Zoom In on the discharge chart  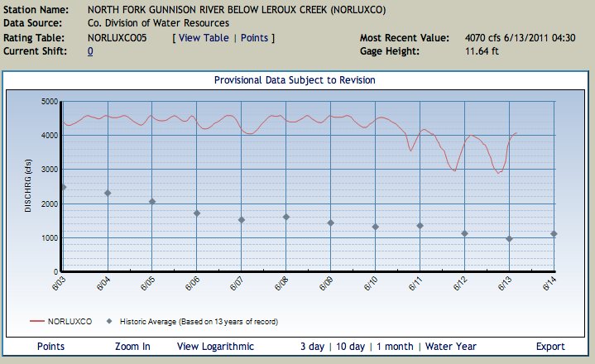132,347
